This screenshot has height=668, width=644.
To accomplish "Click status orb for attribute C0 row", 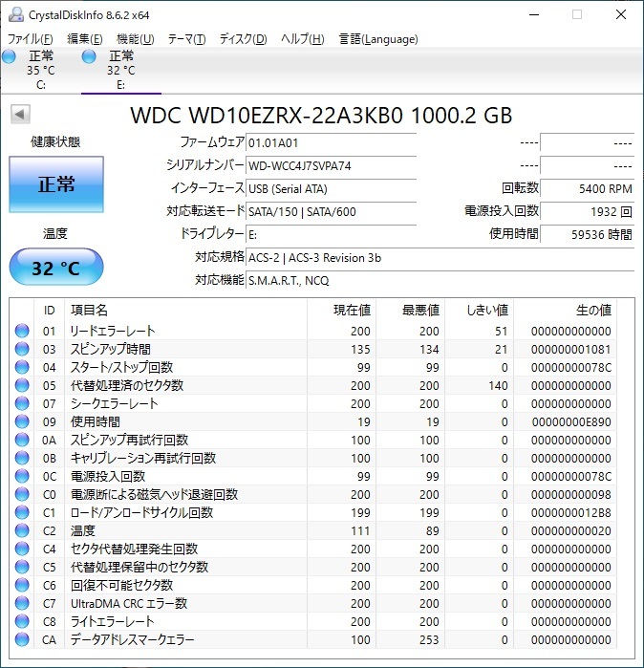I will click(22, 495).
